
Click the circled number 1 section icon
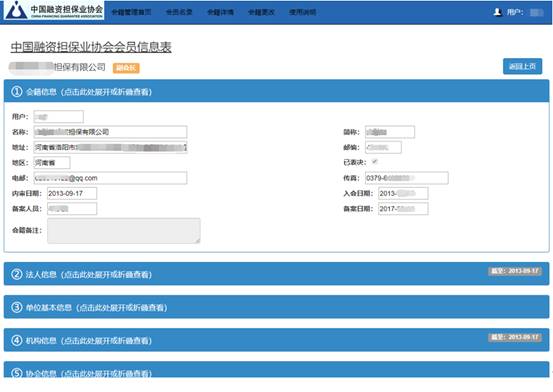coord(17,92)
